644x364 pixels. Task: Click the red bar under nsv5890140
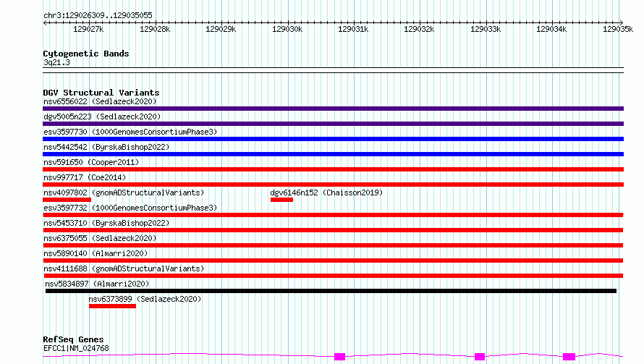(333, 261)
